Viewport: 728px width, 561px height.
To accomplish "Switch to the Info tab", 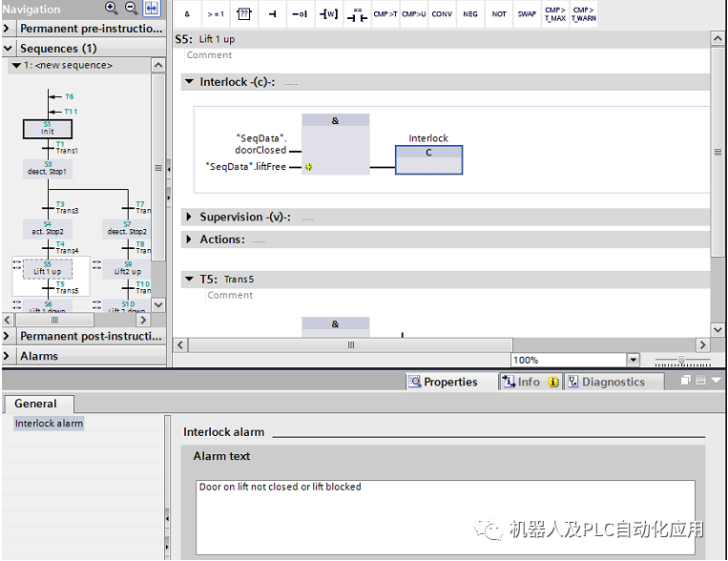I will click(530, 382).
